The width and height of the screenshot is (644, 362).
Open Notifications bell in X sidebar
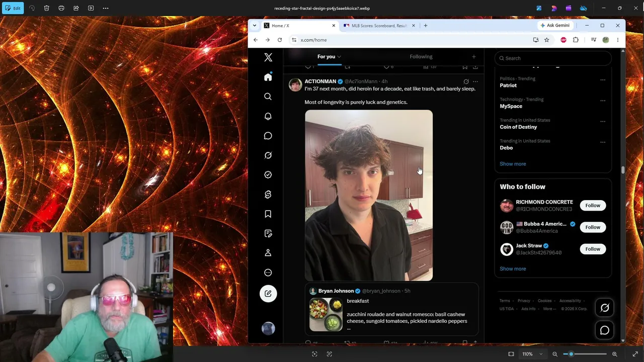click(268, 116)
